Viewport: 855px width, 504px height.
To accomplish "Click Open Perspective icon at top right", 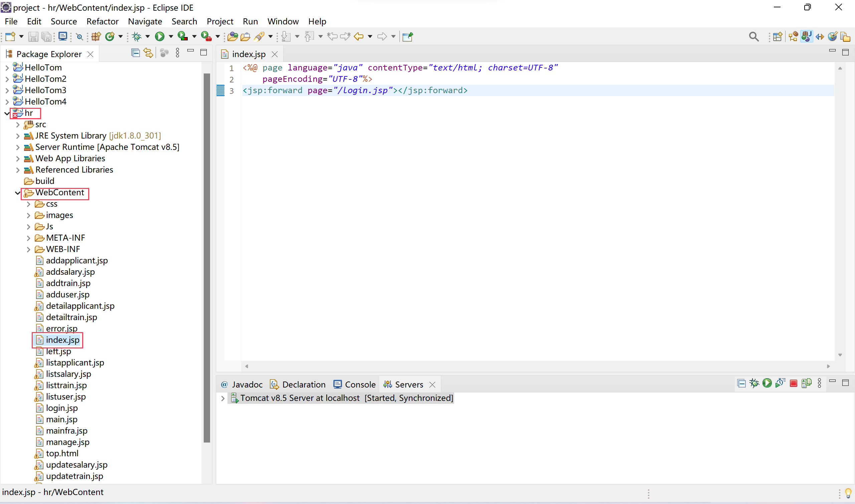I will 777,36.
